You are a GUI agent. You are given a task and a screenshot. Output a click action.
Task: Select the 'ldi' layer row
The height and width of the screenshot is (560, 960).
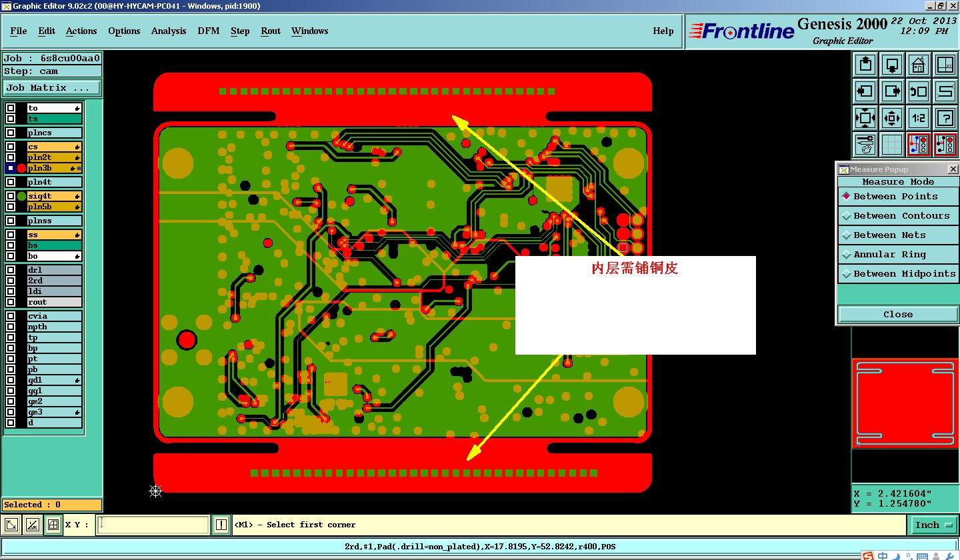tap(54, 291)
